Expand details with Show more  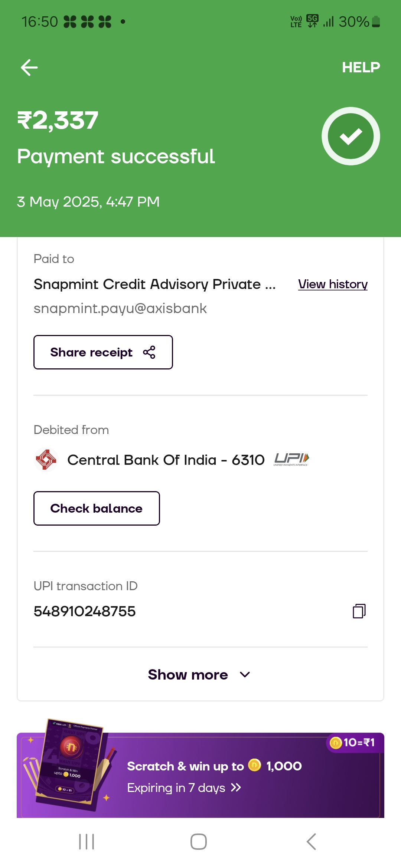[x=188, y=675]
